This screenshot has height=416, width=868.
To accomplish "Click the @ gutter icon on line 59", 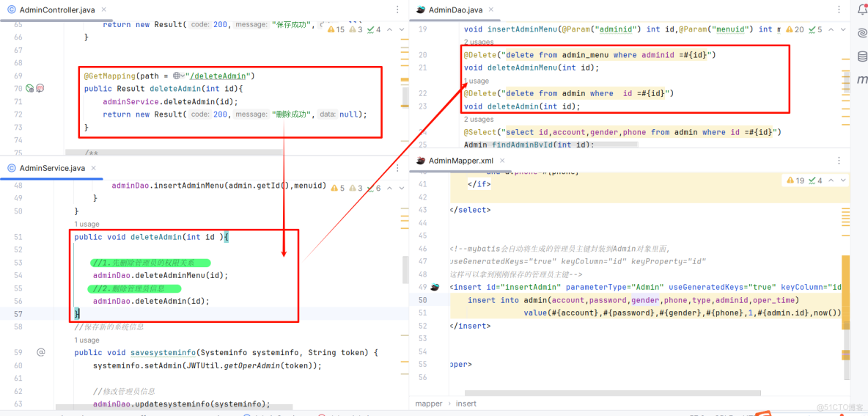I will pos(40,351).
